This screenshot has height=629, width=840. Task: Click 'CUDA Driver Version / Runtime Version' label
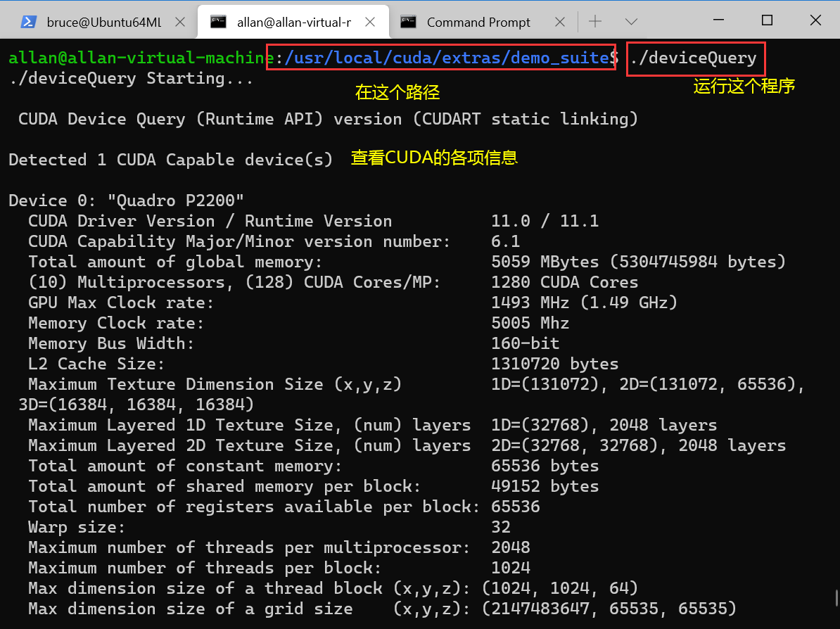coord(210,221)
